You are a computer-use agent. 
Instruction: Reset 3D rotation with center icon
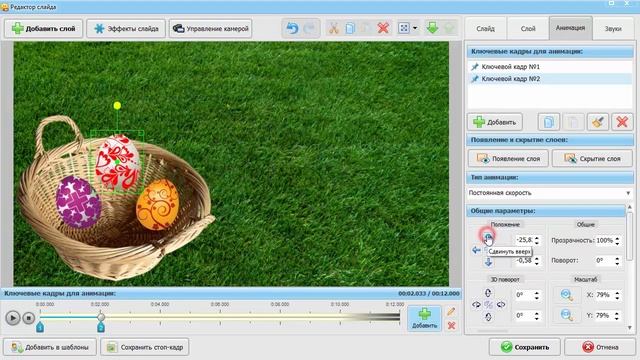[x=488, y=304]
